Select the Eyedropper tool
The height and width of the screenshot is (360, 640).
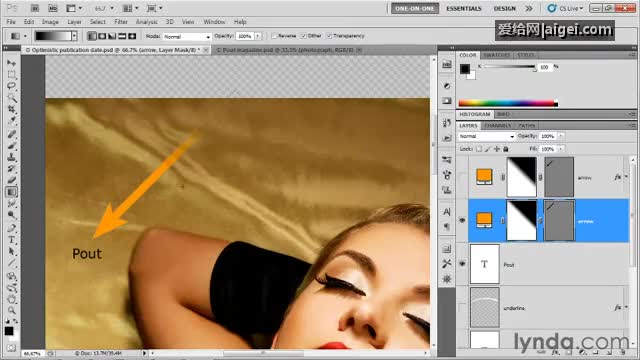tap(11, 121)
